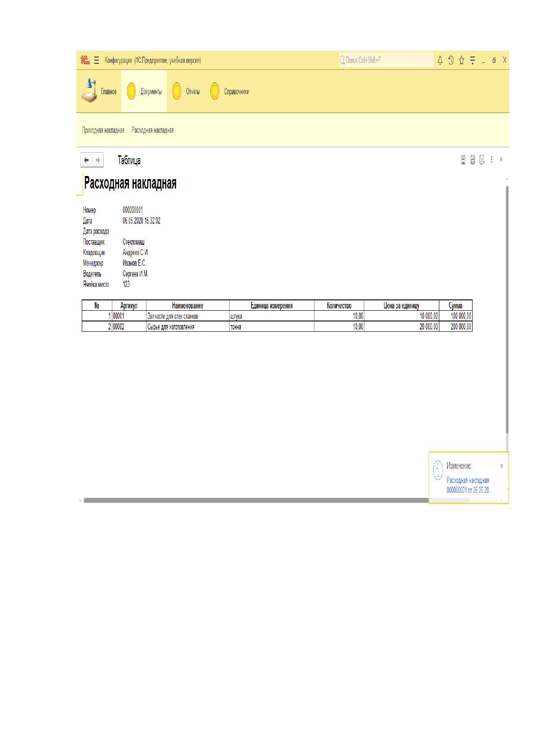Click the Поиск search field
This screenshot has height=756, width=535.
tap(386, 60)
